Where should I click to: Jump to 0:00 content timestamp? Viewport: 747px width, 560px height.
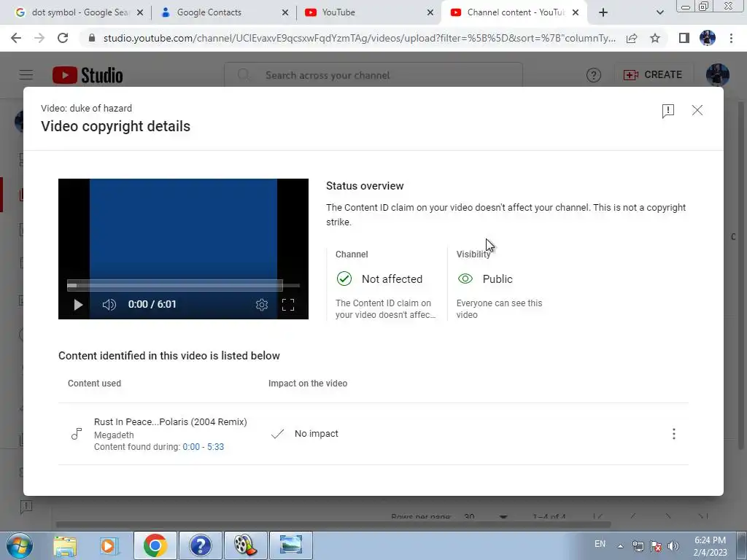(x=191, y=447)
